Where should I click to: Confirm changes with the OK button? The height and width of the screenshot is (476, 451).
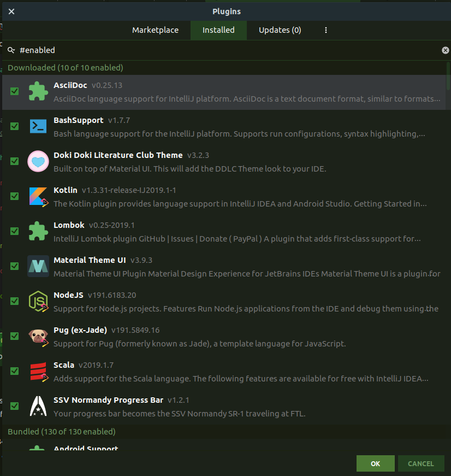375,463
